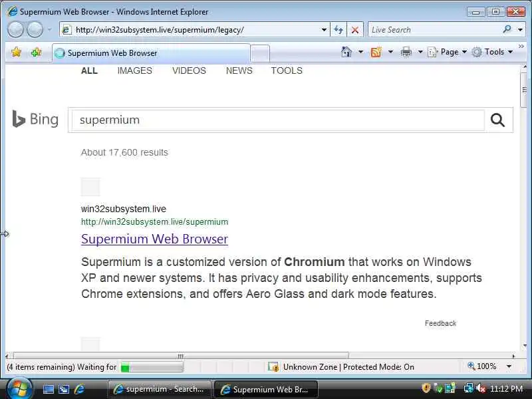Click the Bing search box containing supermium
532x399 pixels.
pyautogui.click(x=277, y=120)
